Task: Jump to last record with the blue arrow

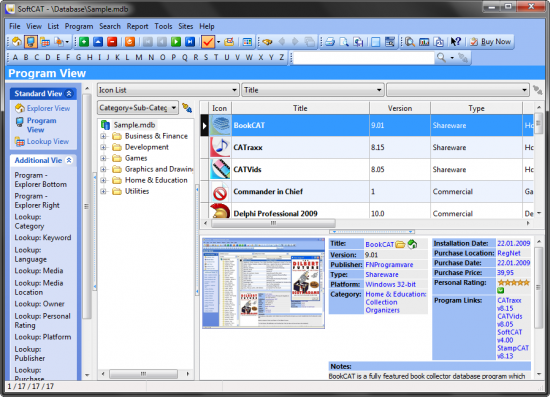Action: click(x=190, y=42)
